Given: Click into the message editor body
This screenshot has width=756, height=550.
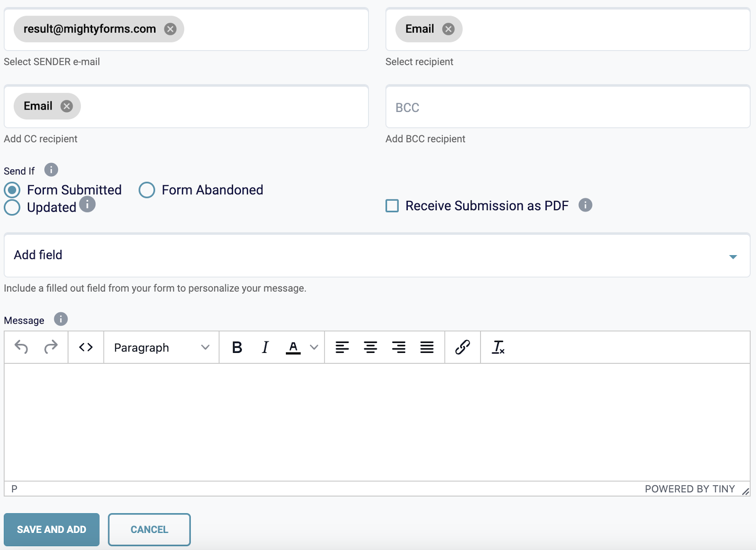Looking at the screenshot, I should point(377,422).
